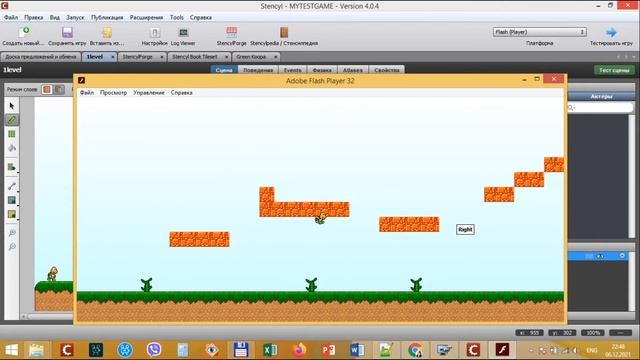The image size is (640, 360).
Task: Click the Тестировать игру blue arrow
Action: tap(611, 32)
